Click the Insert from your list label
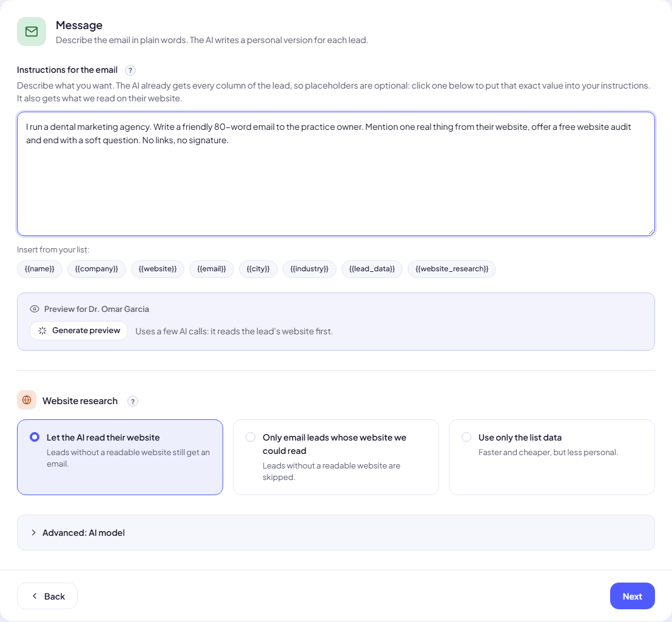672x622 pixels. tap(53, 249)
